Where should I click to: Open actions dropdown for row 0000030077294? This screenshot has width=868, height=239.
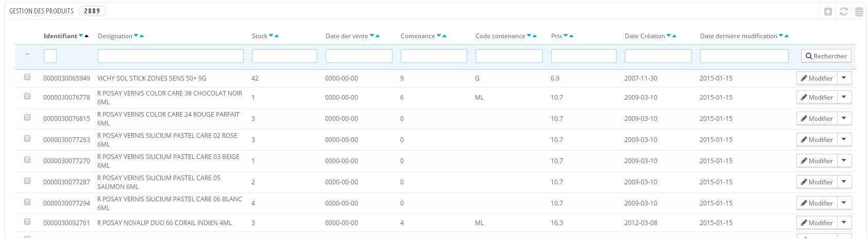tap(844, 203)
